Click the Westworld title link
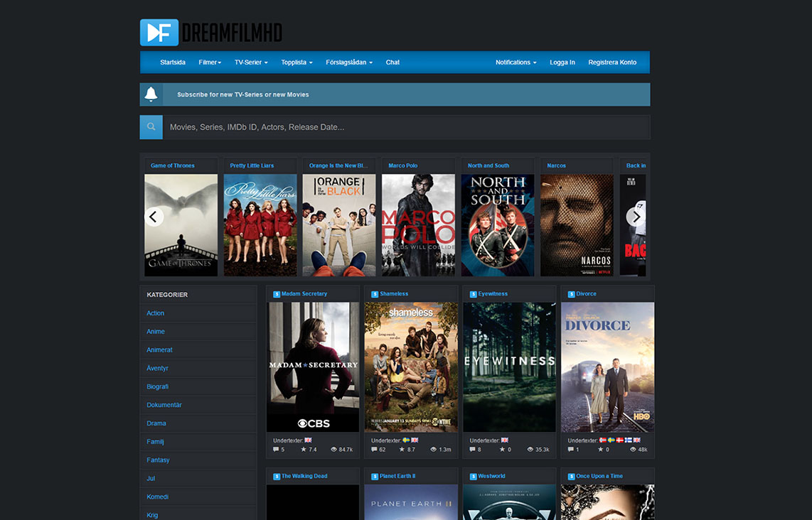 [491, 476]
